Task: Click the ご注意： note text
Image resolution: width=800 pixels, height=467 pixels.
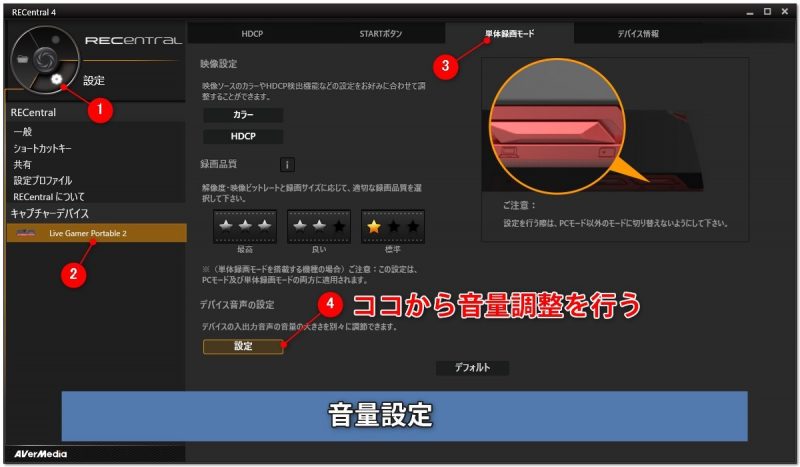Action: [x=519, y=205]
